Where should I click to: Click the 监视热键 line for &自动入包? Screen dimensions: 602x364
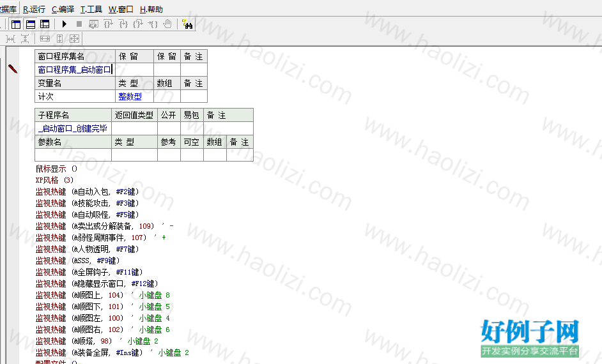click(x=87, y=192)
